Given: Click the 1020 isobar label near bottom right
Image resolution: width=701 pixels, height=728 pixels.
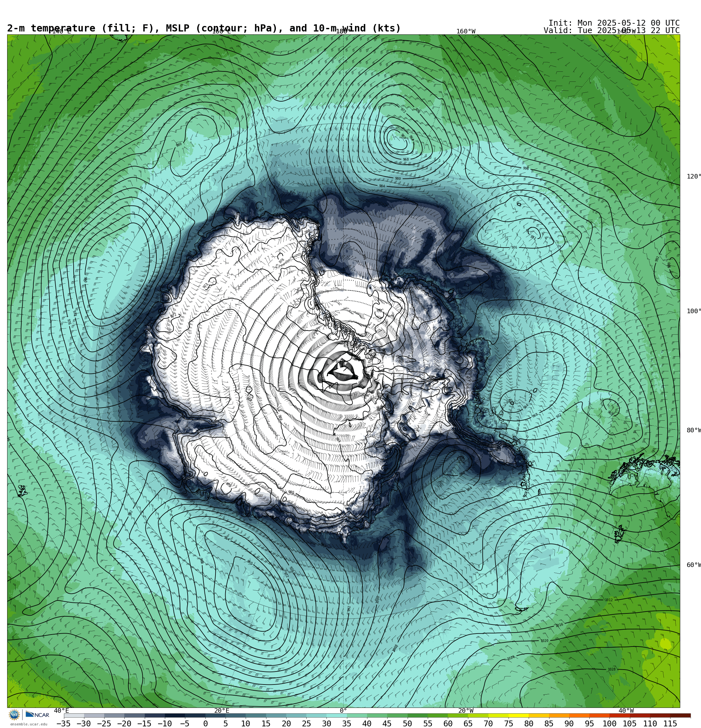Looking at the screenshot, I should coord(544,641).
